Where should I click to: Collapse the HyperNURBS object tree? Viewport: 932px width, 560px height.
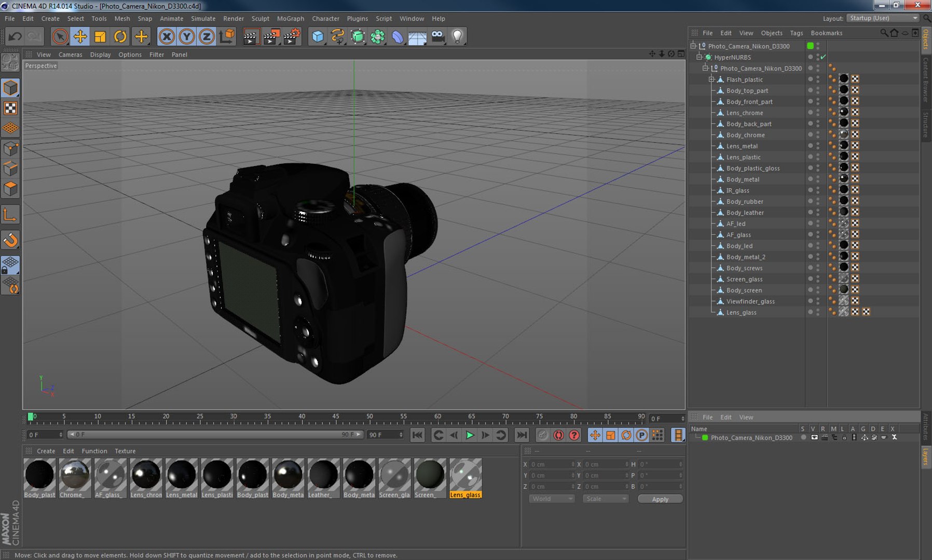[x=699, y=57]
